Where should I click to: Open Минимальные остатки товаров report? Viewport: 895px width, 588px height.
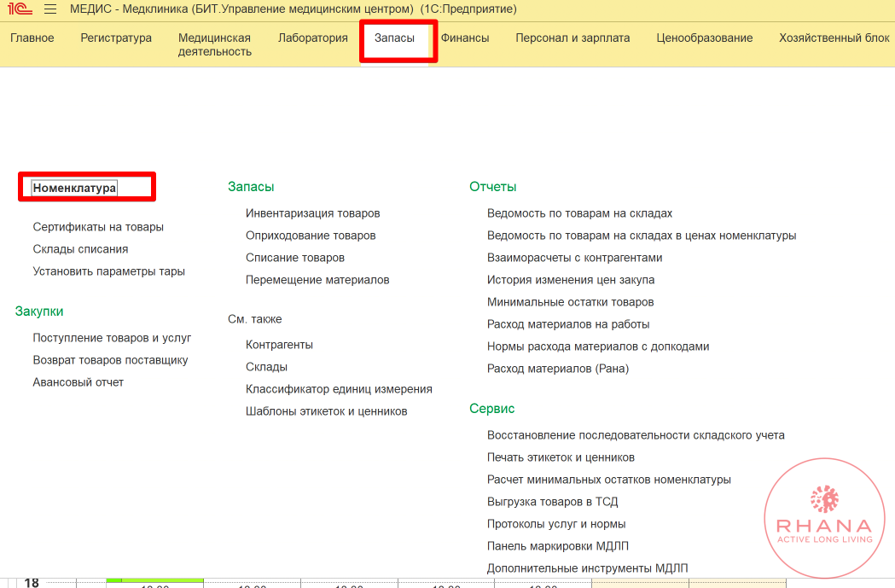[x=570, y=302]
